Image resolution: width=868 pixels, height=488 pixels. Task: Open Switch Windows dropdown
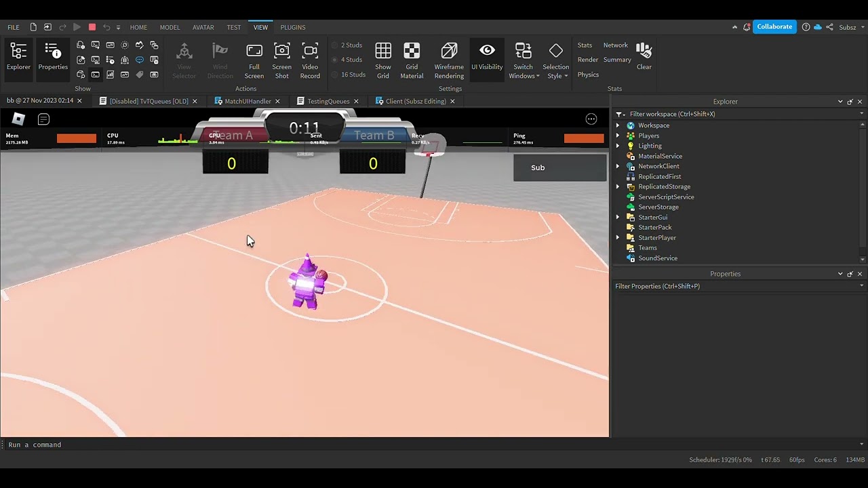tap(524, 61)
